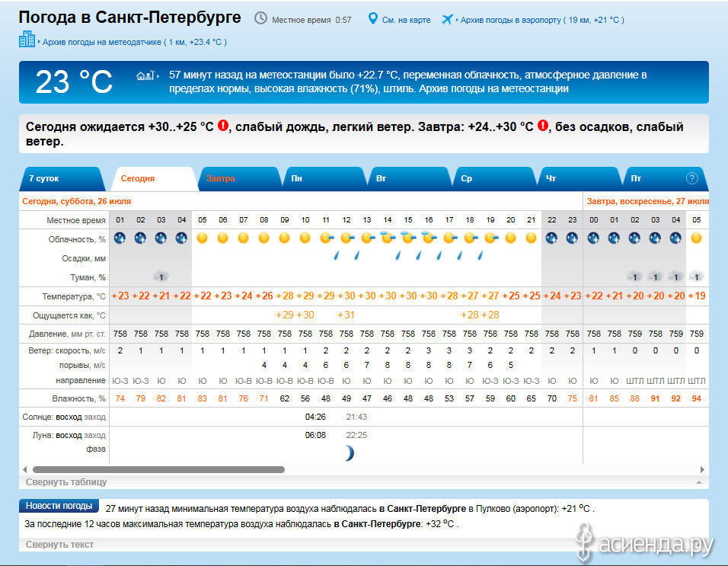Click the building weather sensor icon

tap(27, 40)
